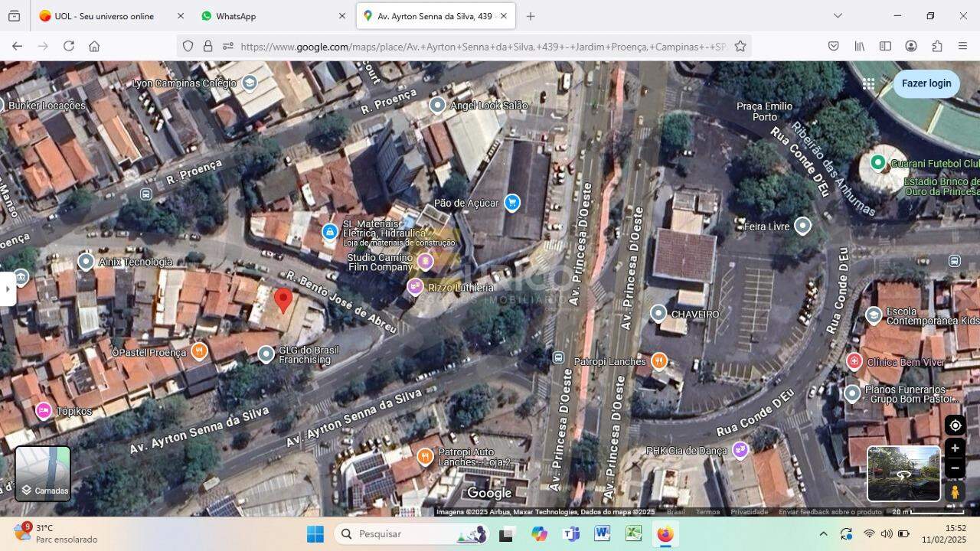Open the Firefox list all tabs dropdown

[838, 16]
